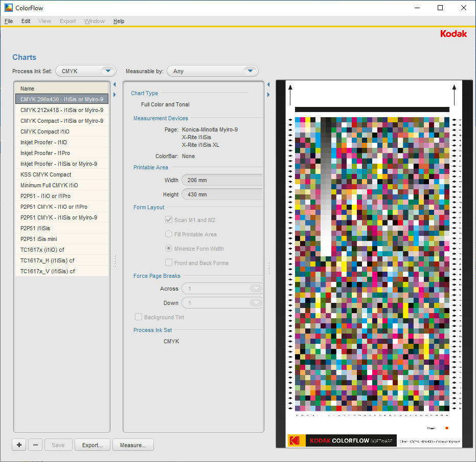476x462 pixels.
Task: Open the Help menu
Action: click(x=119, y=21)
